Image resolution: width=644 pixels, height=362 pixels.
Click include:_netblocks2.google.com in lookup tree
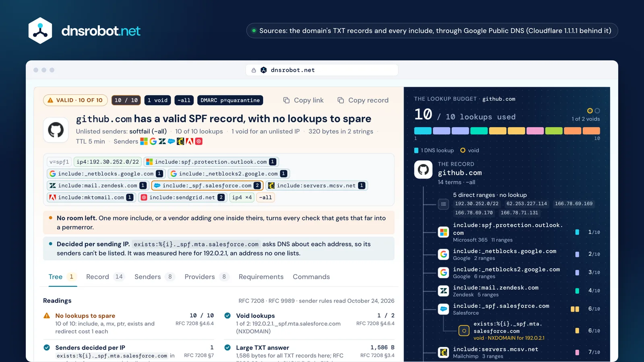tap(506, 269)
